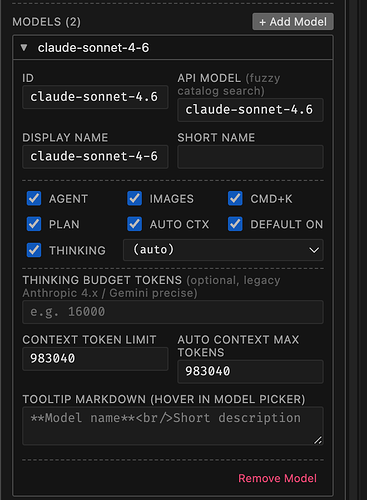Collapse the claude-sonnet-4-6 model section
Viewport: 367px width, 500px height.
coord(24,48)
